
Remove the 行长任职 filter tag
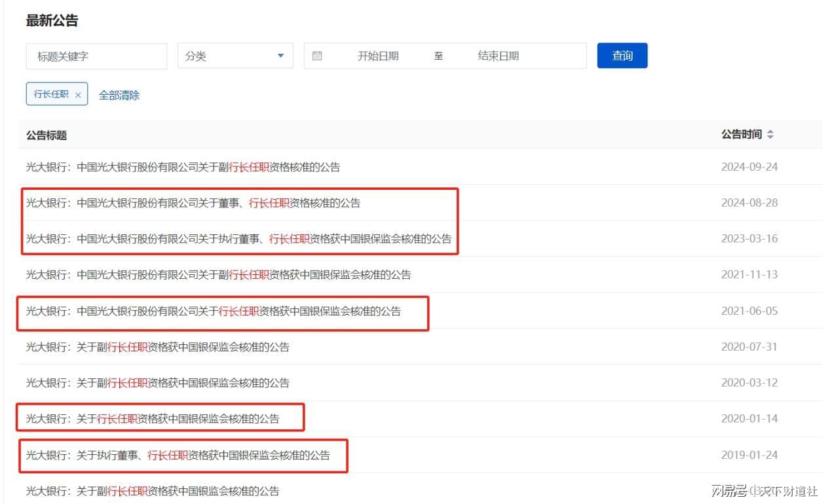78,95
